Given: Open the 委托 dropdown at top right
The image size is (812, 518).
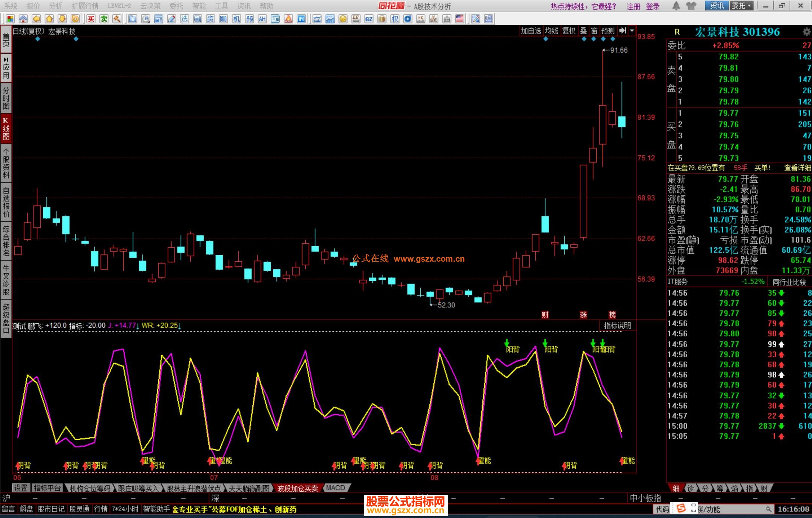Looking at the screenshot, I should [741, 6].
